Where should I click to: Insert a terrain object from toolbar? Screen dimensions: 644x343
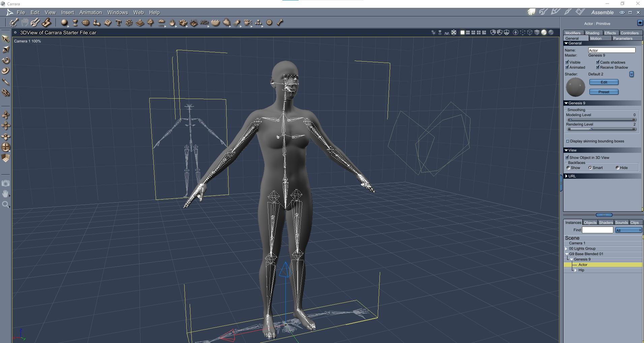point(140,23)
